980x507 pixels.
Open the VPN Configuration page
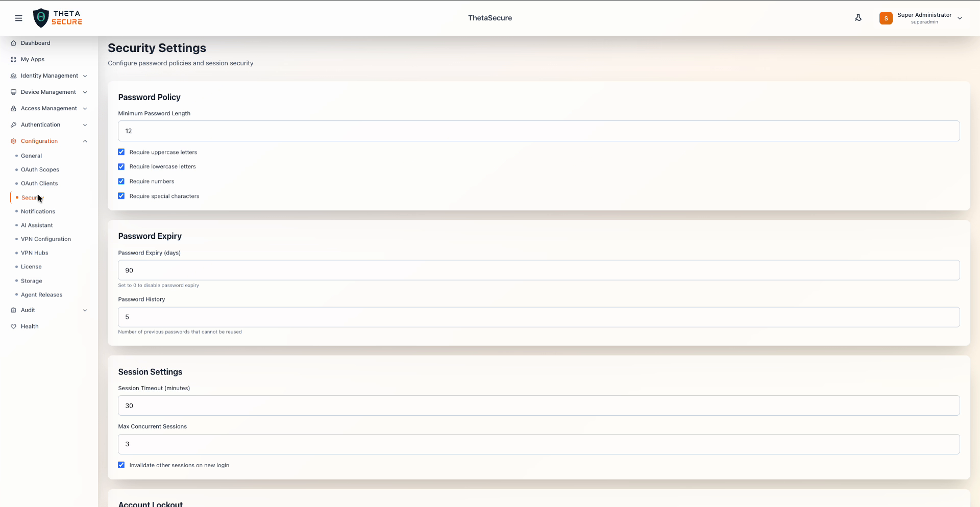(x=45, y=239)
